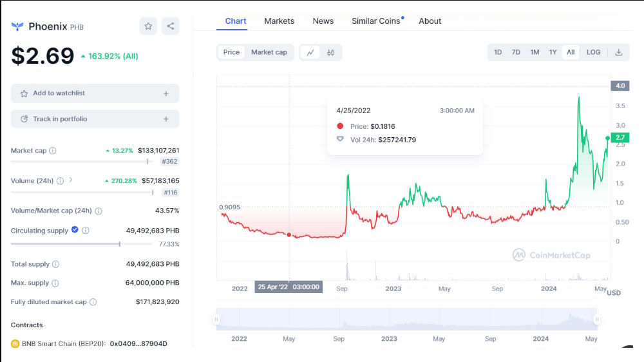The image size is (644, 362).
Task: Show Total supply info icon
Action: (x=56, y=264)
